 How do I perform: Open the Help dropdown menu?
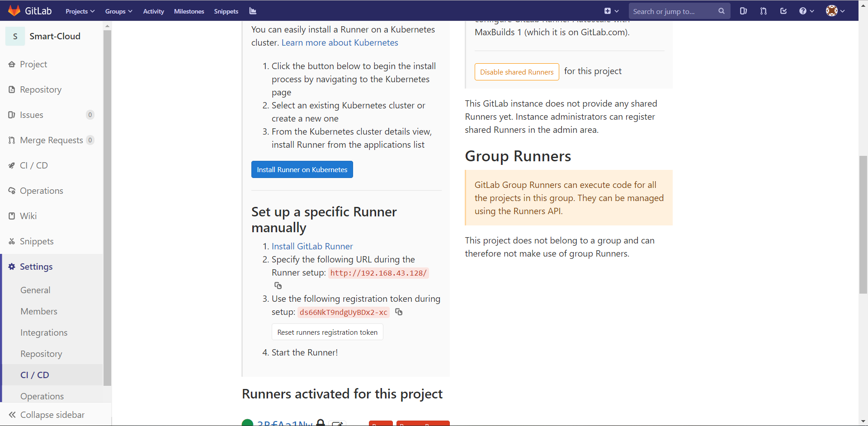click(806, 11)
